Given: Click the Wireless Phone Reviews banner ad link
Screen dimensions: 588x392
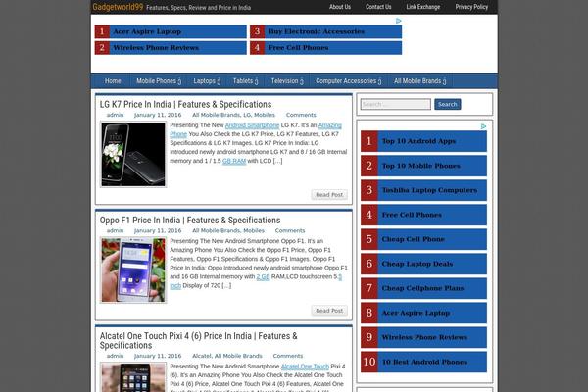Looking at the screenshot, I should coord(171,48).
